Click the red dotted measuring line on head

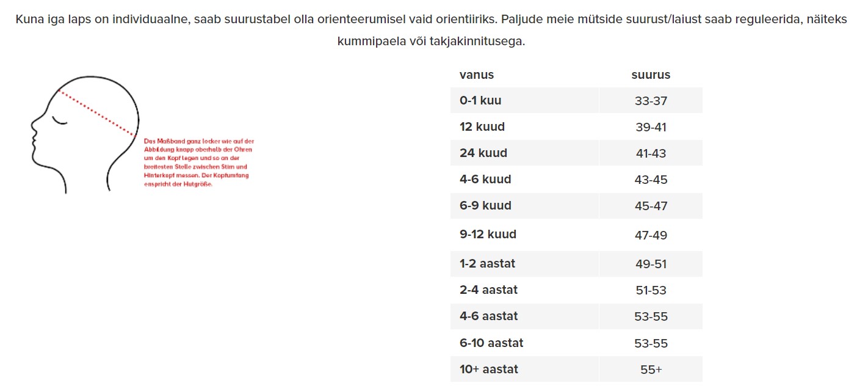96,112
